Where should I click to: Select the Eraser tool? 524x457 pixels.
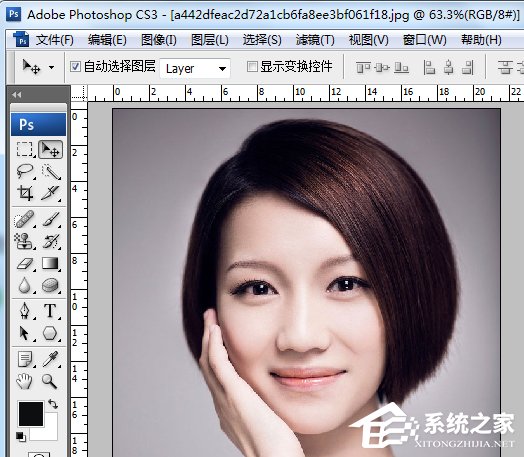pyautogui.click(x=25, y=264)
